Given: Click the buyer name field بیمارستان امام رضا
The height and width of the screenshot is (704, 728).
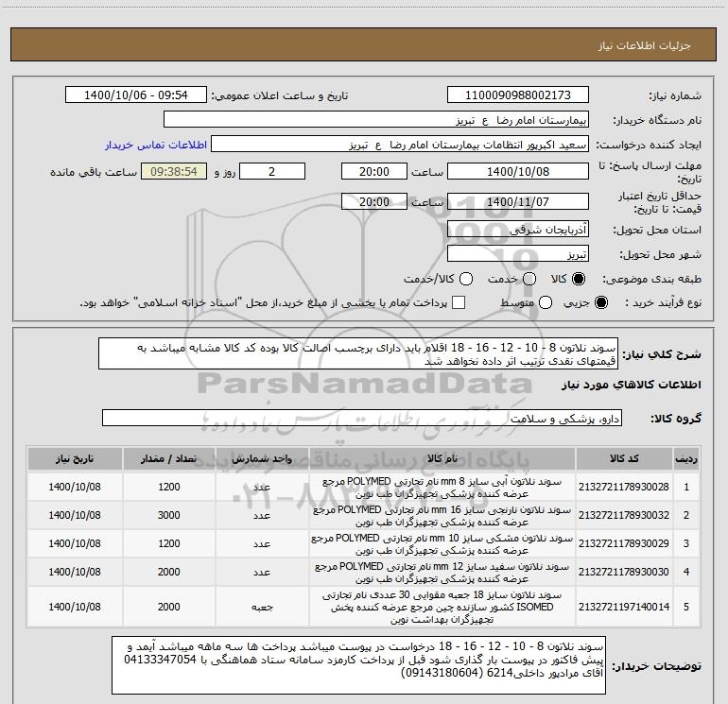Looking at the screenshot, I should pyautogui.click(x=376, y=120).
